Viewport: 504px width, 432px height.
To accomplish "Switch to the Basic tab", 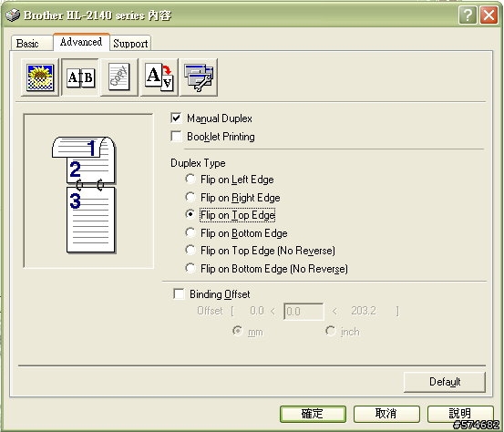I will 32,43.
